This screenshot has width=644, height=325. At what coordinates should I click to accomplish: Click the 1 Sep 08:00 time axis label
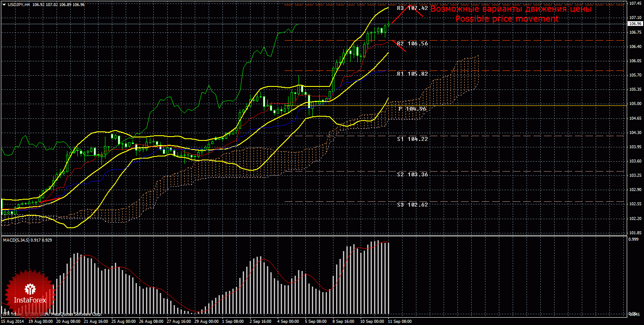[x=233, y=322]
